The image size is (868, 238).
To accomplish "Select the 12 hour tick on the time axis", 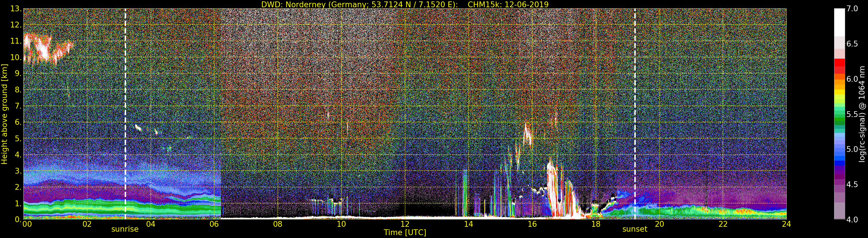I will pos(405,224).
